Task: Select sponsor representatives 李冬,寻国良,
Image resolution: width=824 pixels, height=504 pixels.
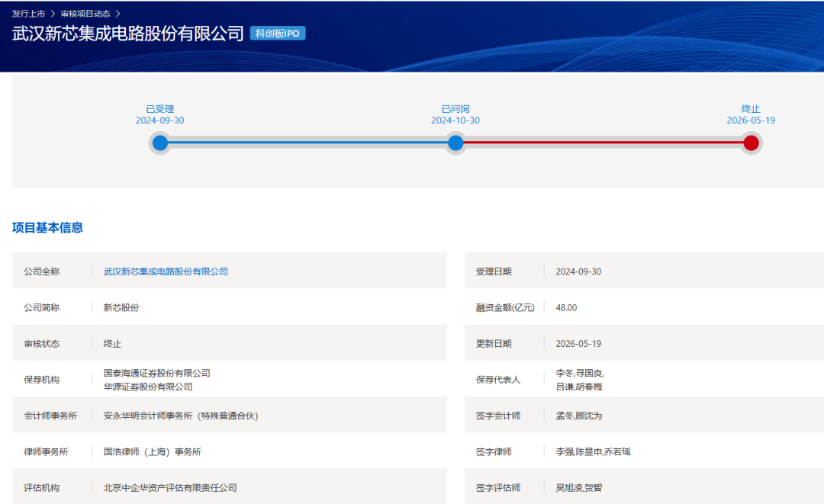Action: click(x=580, y=374)
